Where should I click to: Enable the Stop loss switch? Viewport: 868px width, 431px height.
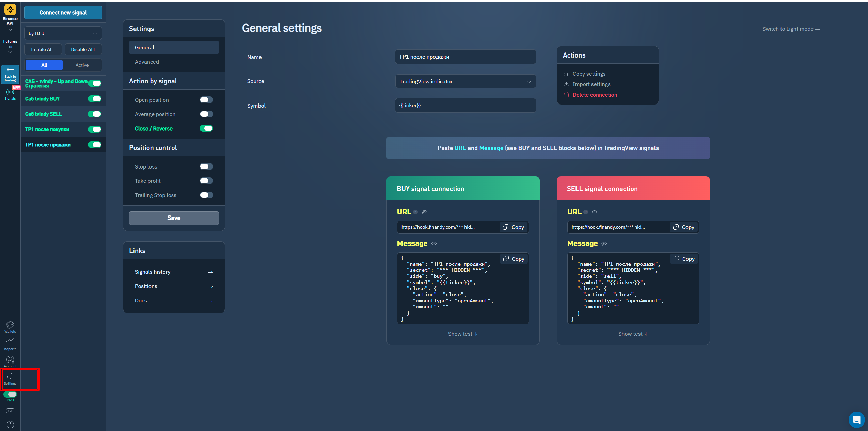206,166
